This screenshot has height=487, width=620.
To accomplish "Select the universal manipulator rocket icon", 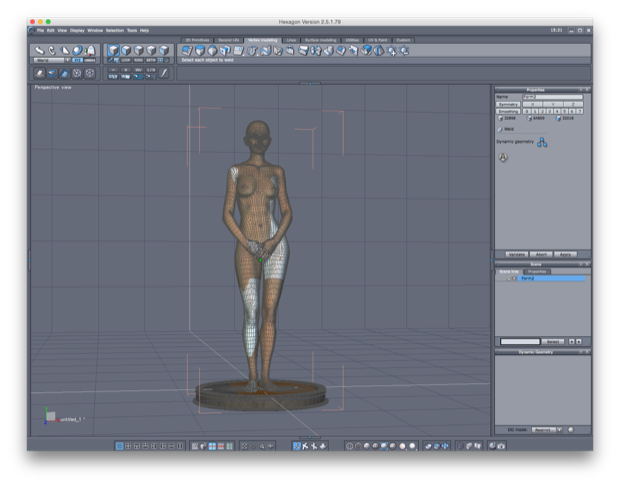I will click(x=91, y=50).
